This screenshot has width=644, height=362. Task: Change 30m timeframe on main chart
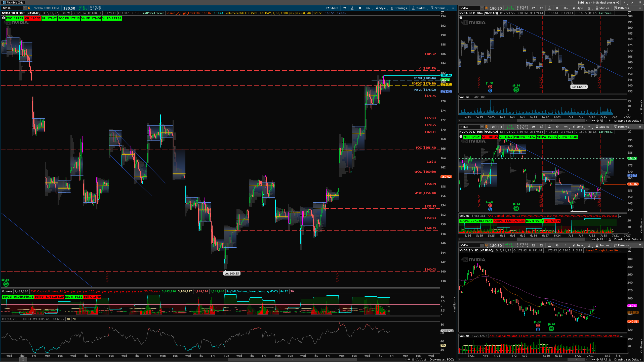(368, 8)
